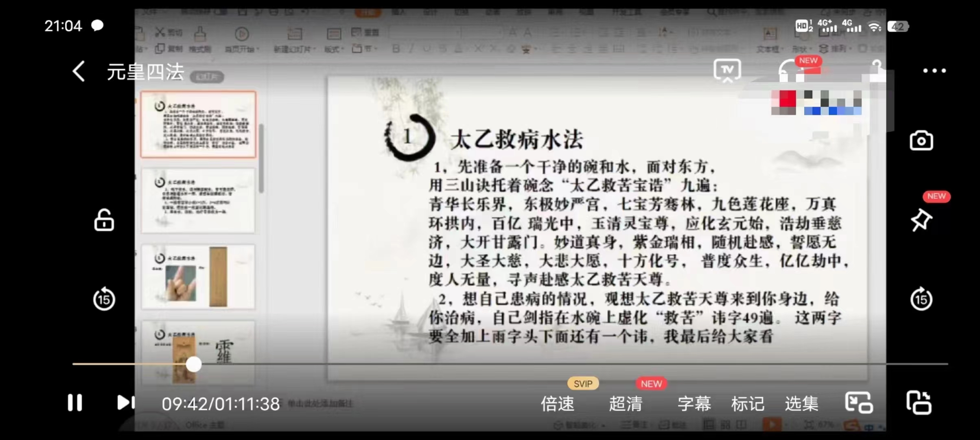The height and width of the screenshot is (440, 980).
Task: Cast the video to a TV screen
Action: (727, 70)
